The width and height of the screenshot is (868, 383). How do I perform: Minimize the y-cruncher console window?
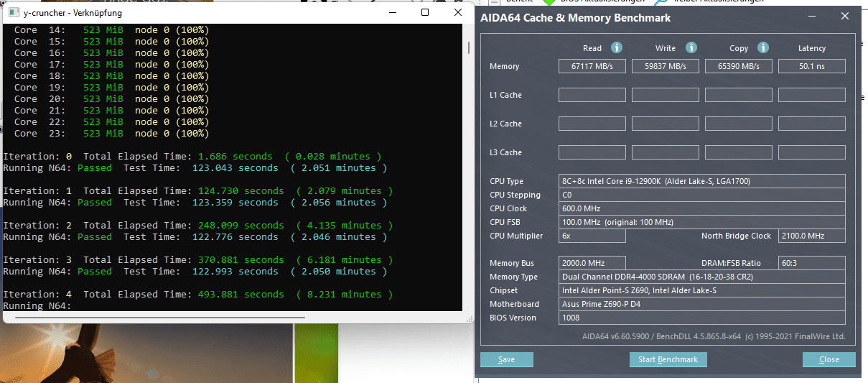tap(392, 13)
